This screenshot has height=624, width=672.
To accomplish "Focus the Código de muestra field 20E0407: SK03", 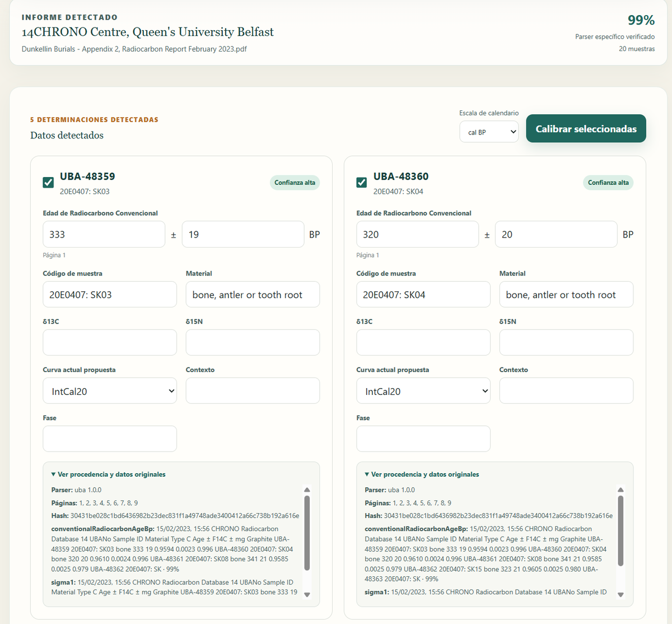I will (110, 295).
